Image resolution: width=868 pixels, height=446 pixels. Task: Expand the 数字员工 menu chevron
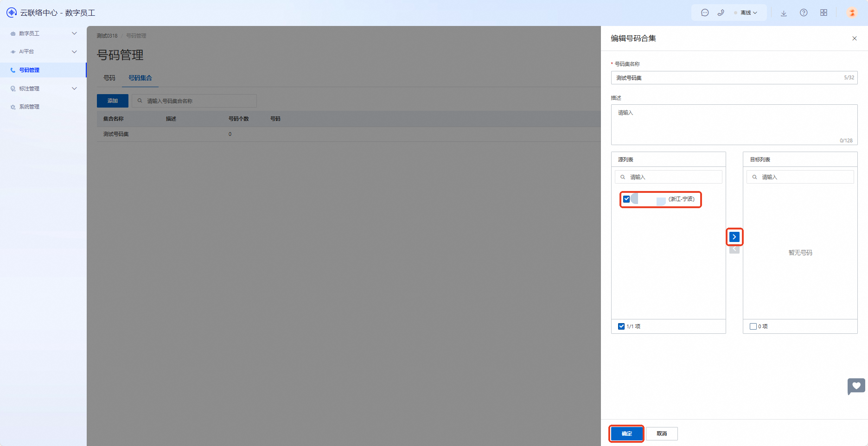pos(74,33)
